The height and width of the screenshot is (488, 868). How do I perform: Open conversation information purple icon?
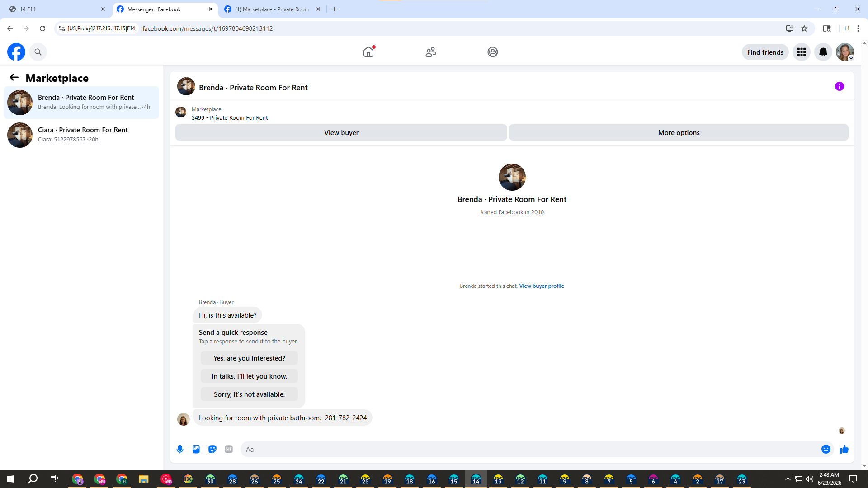tap(840, 86)
